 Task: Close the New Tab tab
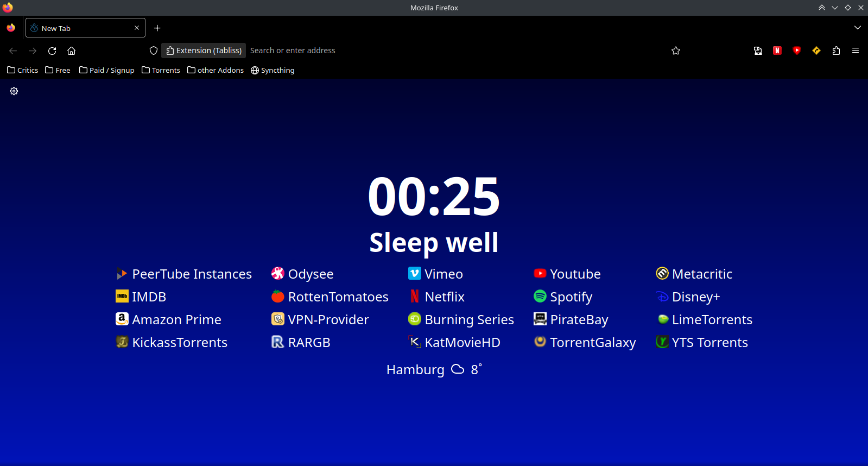tap(137, 28)
